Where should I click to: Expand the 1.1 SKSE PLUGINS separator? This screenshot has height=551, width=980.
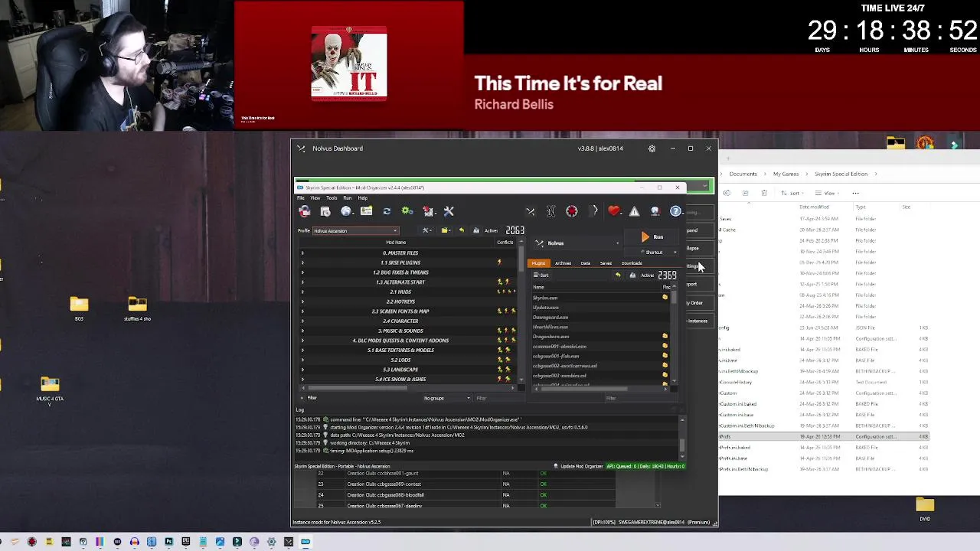302,262
